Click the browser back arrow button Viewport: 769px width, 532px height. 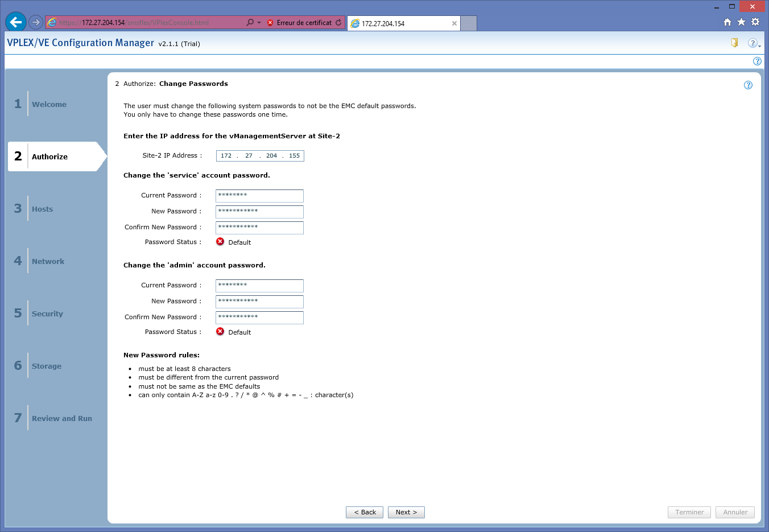point(16,22)
